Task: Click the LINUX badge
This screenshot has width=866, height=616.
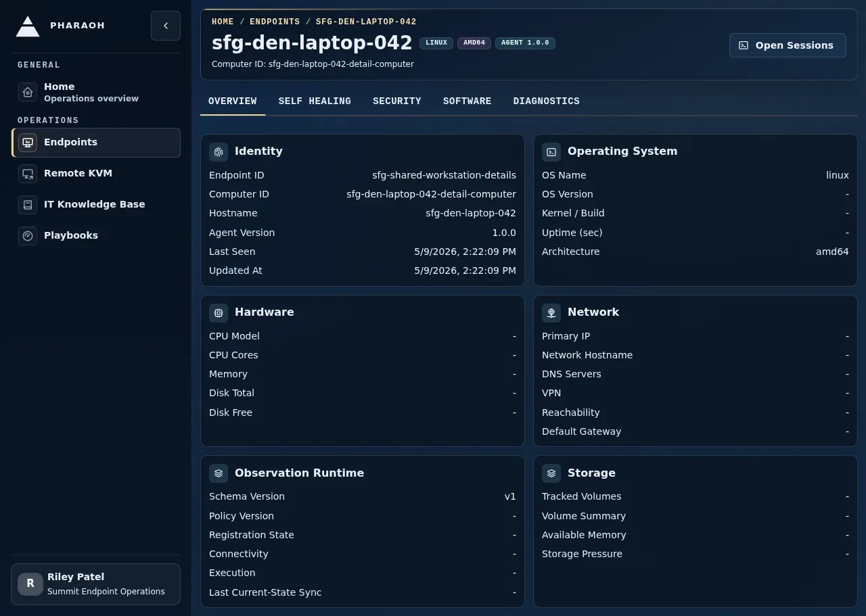Action: (x=436, y=43)
